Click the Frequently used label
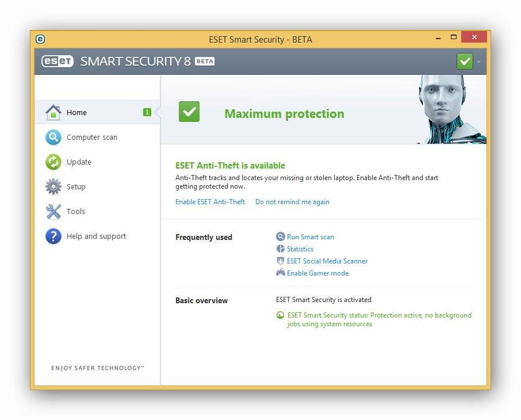The width and height of the screenshot is (521, 420). tap(204, 237)
